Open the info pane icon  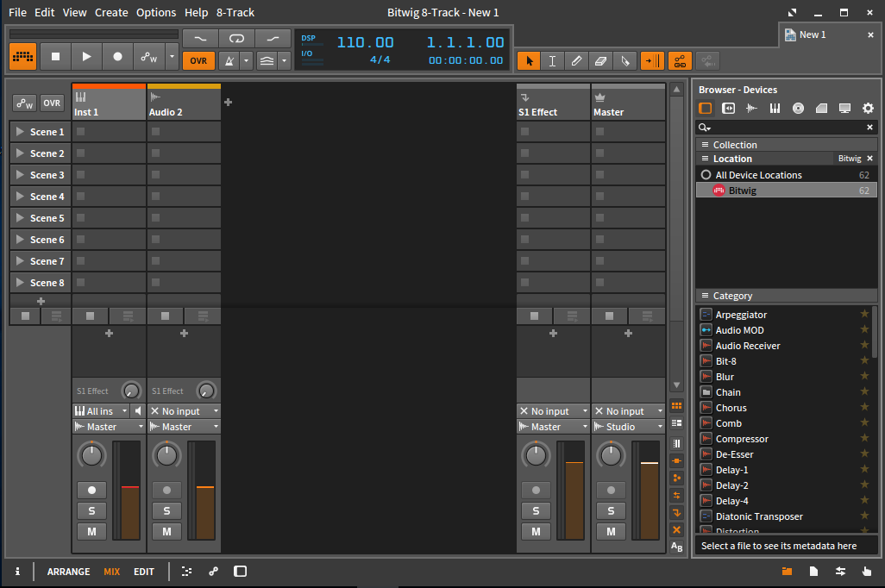[17, 572]
